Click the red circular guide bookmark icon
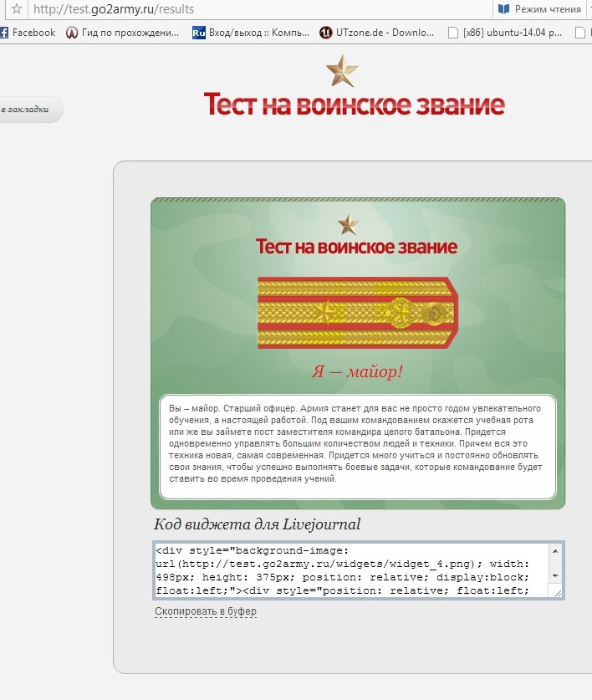The height and width of the screenshot is (700, 592). (x=71, y=33)
